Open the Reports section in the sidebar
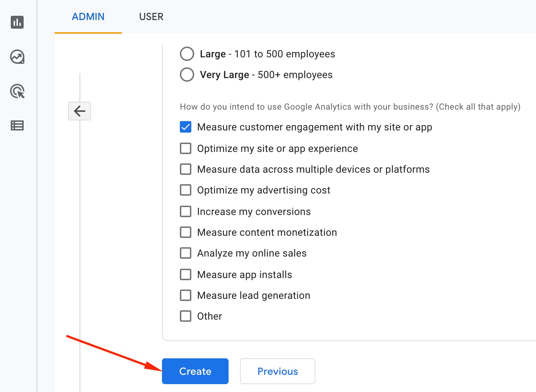Image resolution: width=536 pixels, height=392 pixels. tap(17, 22)
